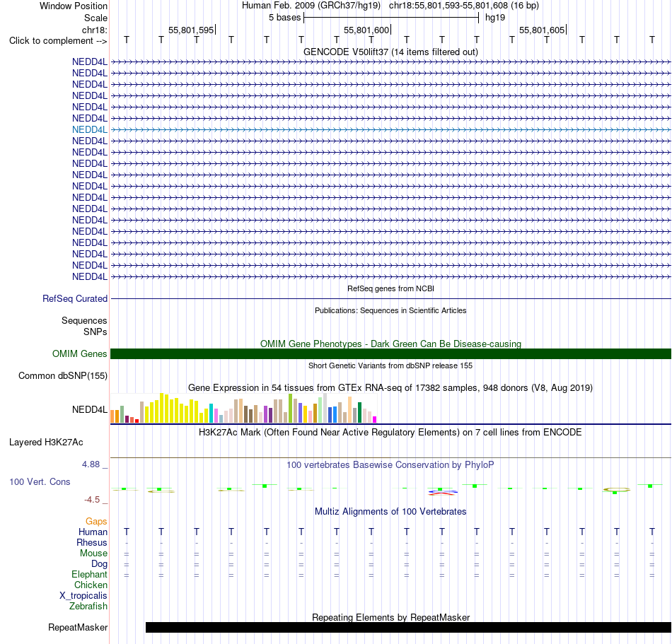Click the Sequences track label
The width and height of the screenshot is (672, 644).
point(84,321)
